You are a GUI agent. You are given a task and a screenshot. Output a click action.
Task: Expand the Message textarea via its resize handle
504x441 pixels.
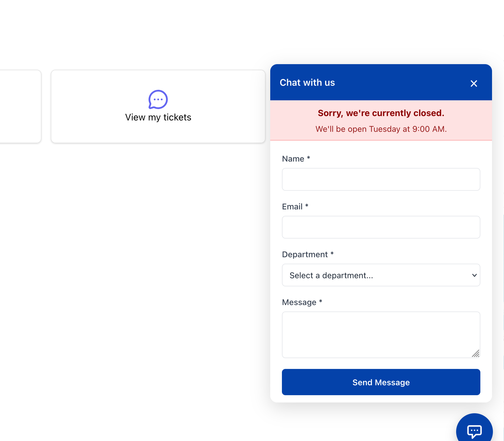[476, 354]
